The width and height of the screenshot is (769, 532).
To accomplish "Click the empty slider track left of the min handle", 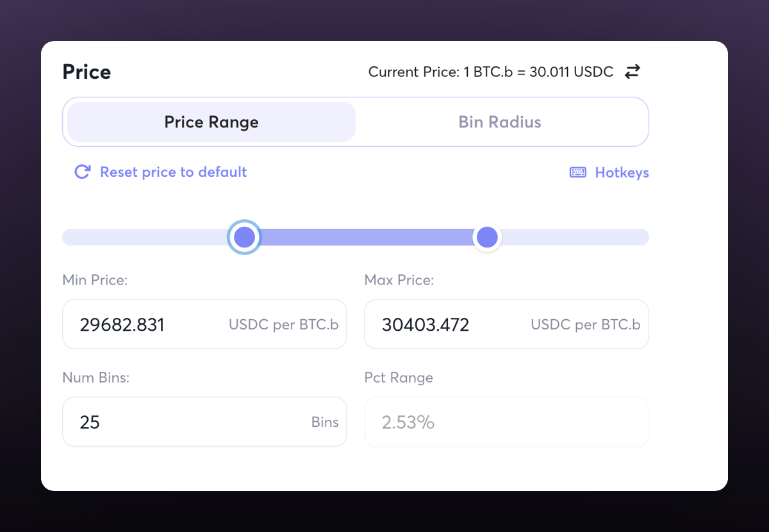I will (x=144, y=237).
